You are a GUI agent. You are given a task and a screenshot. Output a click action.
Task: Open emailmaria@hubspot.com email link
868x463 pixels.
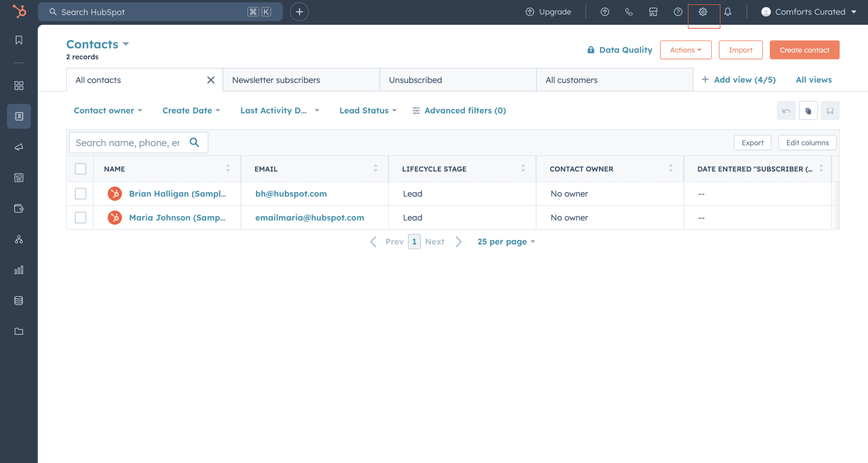tap(310, 218)
